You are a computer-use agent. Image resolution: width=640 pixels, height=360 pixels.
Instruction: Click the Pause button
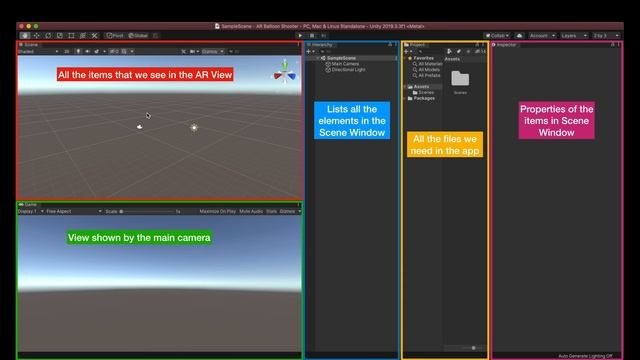pos(312,36)
